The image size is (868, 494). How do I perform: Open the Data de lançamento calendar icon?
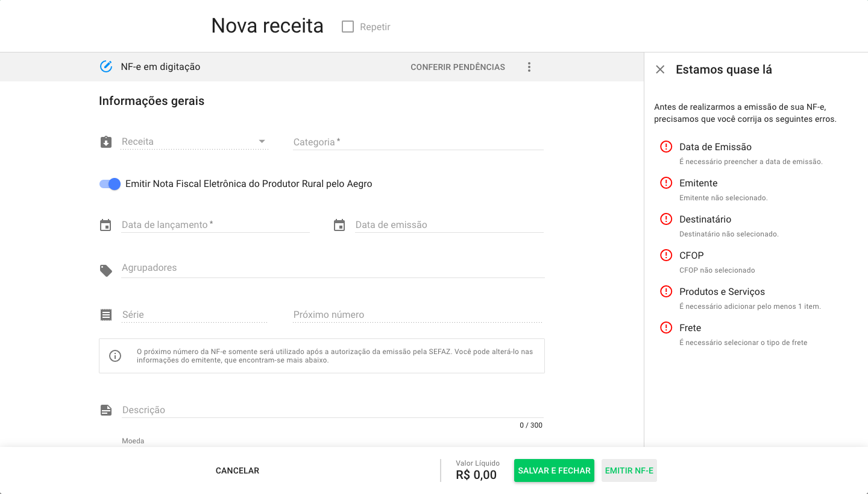pos(105,224)
